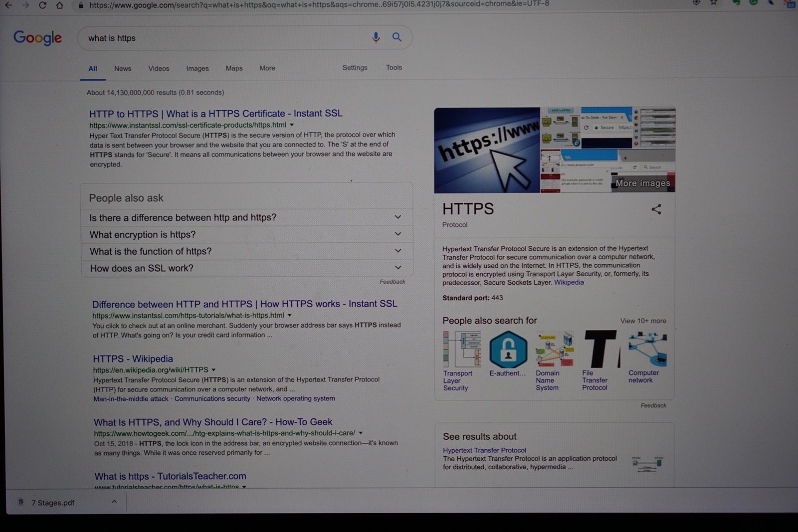Switch to the Images search tab
This screenshot has width=798, height=532.
click(198, 68)
